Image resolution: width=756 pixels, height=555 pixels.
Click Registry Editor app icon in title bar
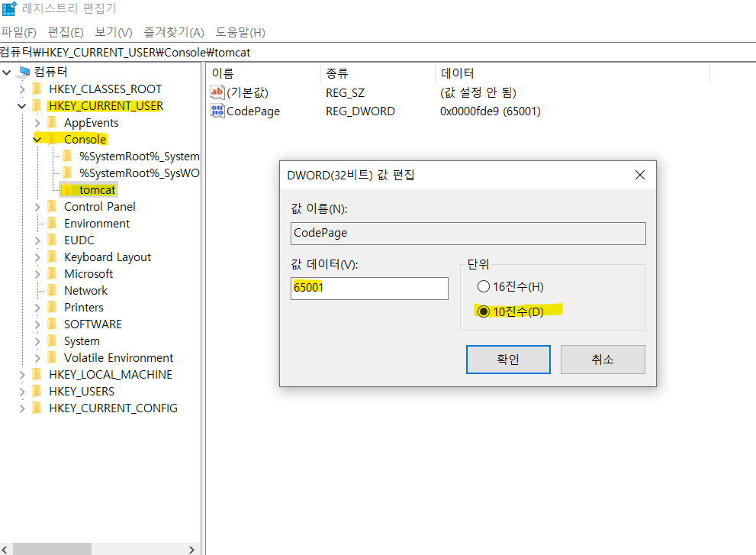click(x=8, y=8)
